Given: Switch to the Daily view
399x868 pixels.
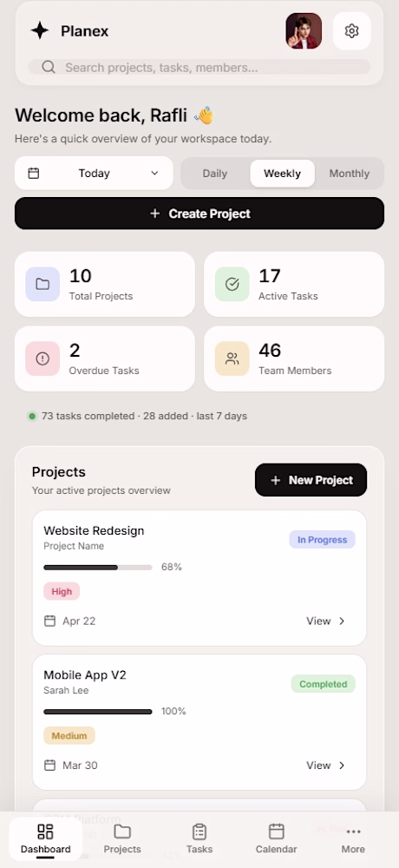Looking at the screenshot, I should click(x=215, y=174).
